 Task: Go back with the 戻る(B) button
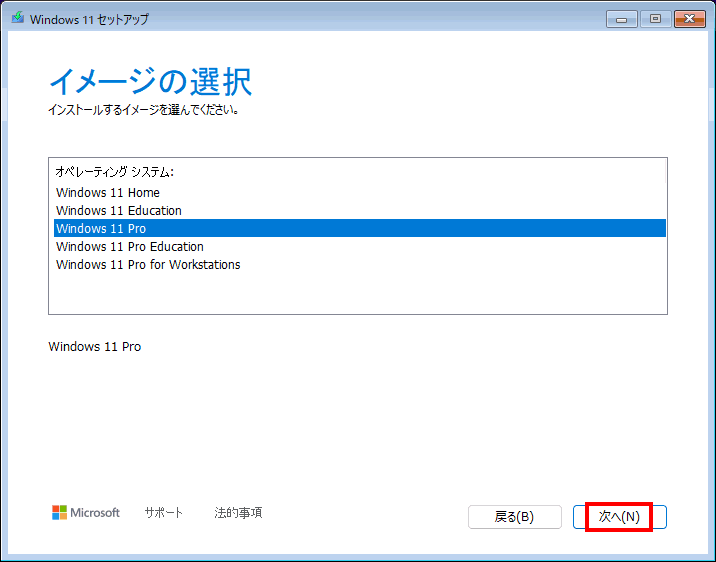[x=515, y=517]
